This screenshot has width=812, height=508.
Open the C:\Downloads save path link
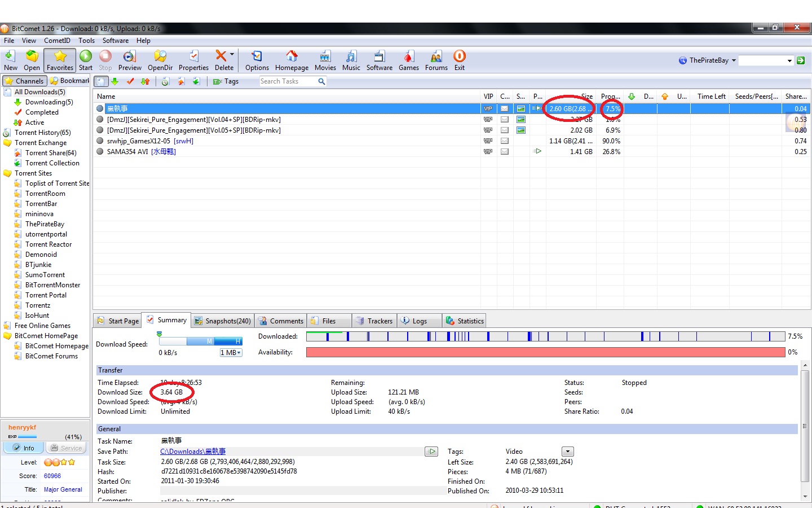193,452
